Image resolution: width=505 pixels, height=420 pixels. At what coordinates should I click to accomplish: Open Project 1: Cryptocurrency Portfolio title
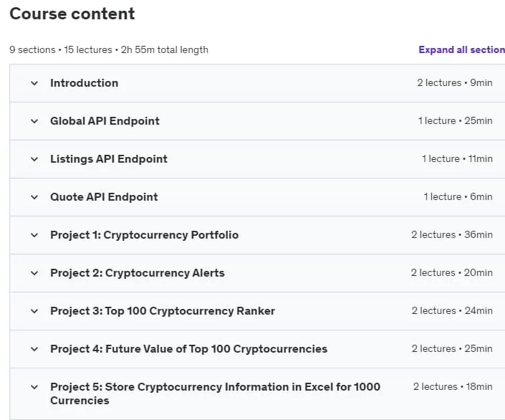(144, 235)
